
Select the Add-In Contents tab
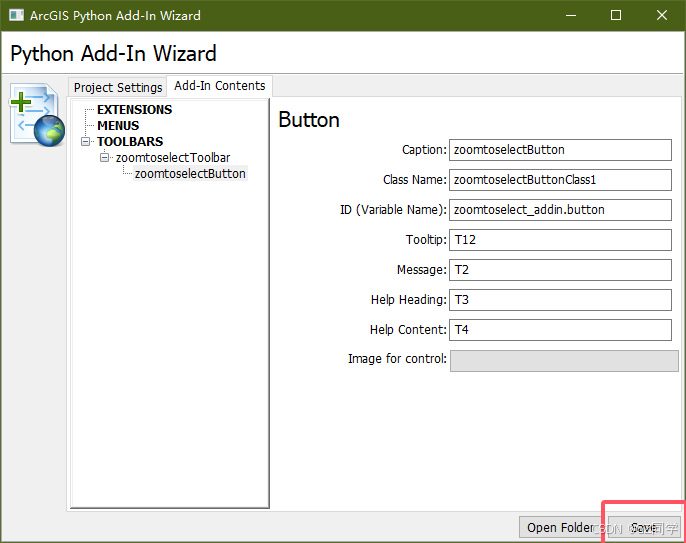point(220,86)
